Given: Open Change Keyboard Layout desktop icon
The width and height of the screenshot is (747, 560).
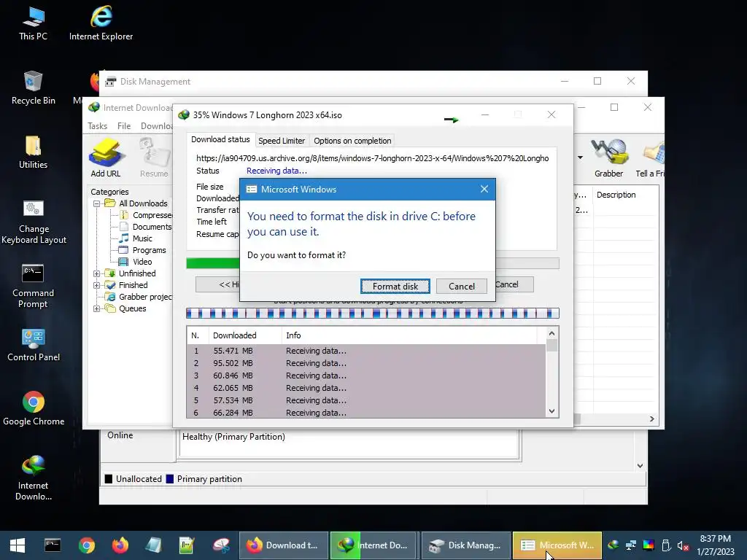Looking at the screenshot, I should 34,222.
